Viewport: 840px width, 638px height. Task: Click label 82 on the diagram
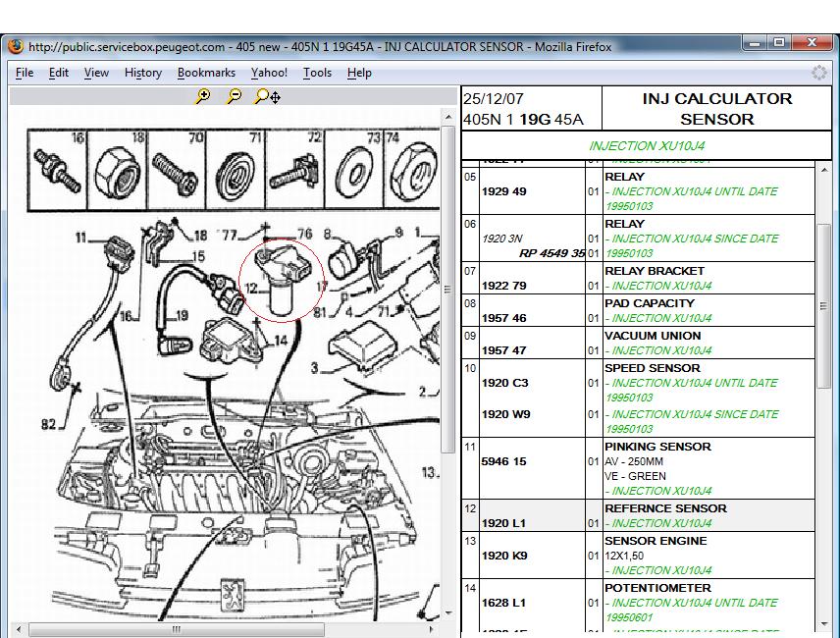pyautogui.click(x=48, y=424)
